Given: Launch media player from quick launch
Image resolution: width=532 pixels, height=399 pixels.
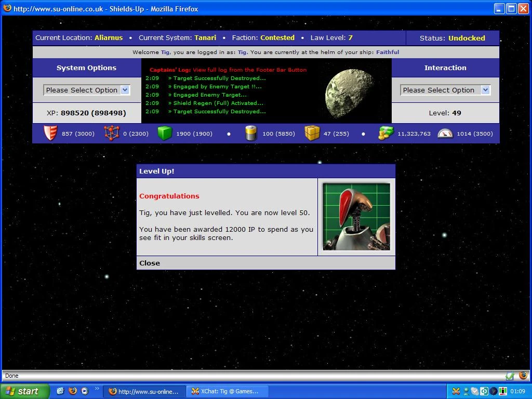Looking at the screenshot, I should (x=85, y=391).
